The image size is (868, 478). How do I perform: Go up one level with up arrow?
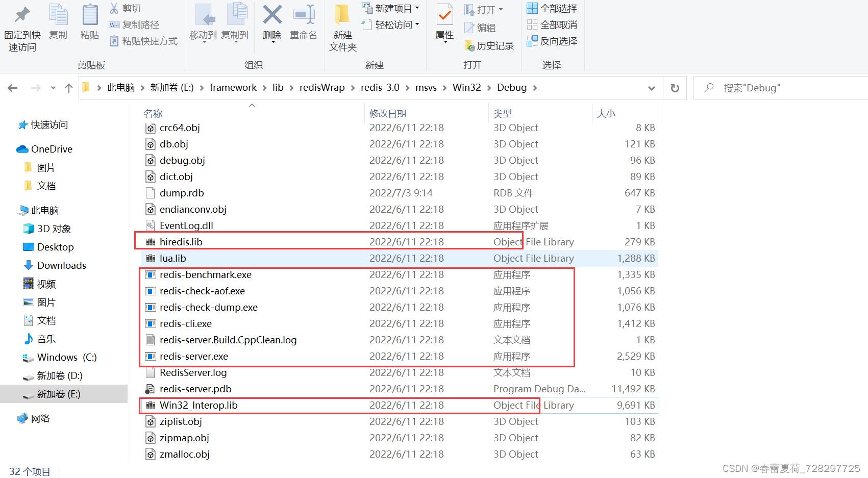69,88
